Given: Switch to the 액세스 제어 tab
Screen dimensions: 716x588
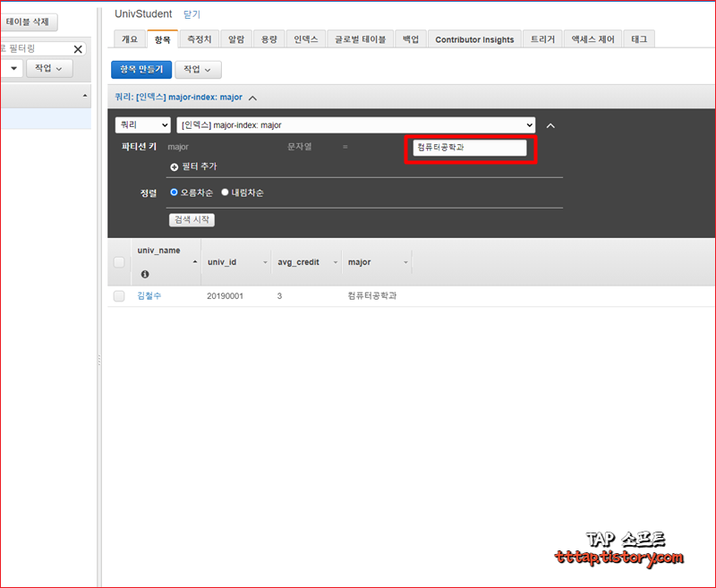Looking at the screenshot, I should point(592,39).
